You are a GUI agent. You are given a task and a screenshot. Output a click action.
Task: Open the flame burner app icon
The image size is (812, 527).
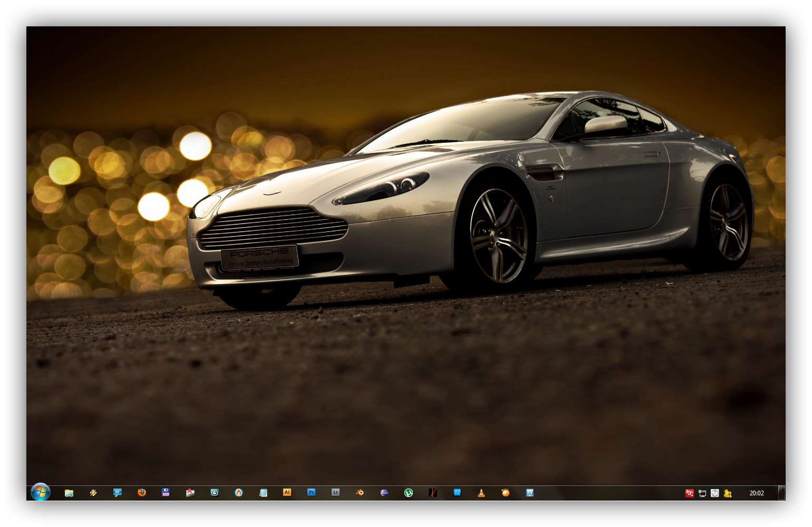click(239, 493)
